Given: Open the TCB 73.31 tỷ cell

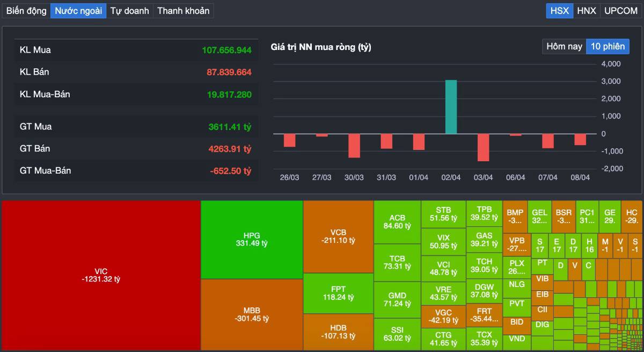Looking at the screenshot, I should click(x=397, y=262).
